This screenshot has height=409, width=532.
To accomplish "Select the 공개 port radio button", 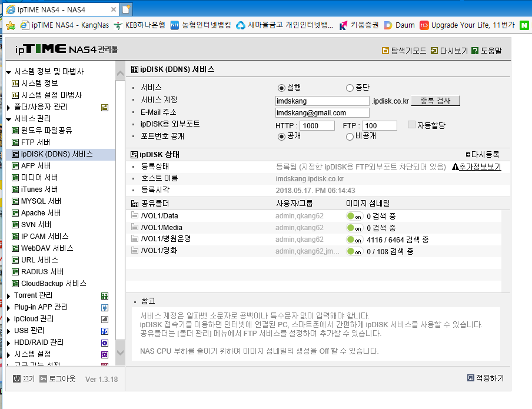I will [x=281, y=137].
